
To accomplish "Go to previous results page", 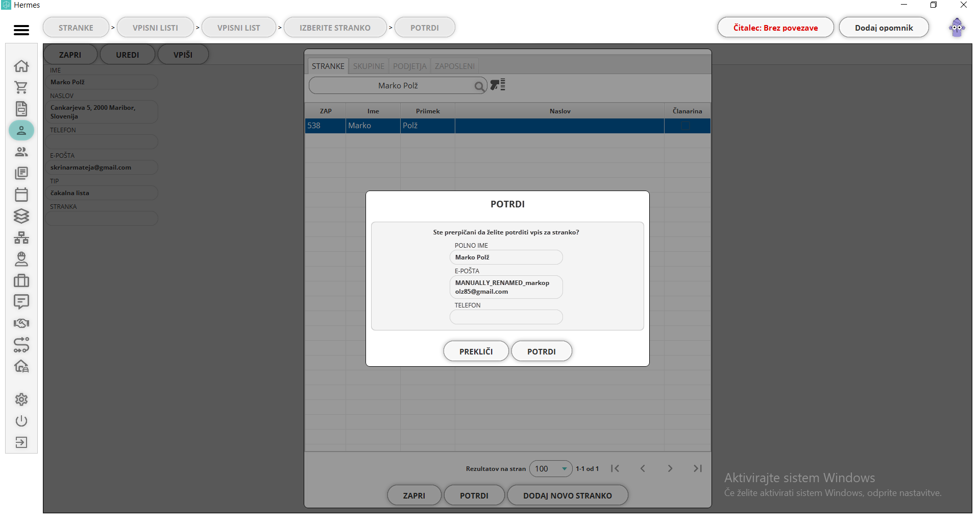I will (x=643, y=468).
